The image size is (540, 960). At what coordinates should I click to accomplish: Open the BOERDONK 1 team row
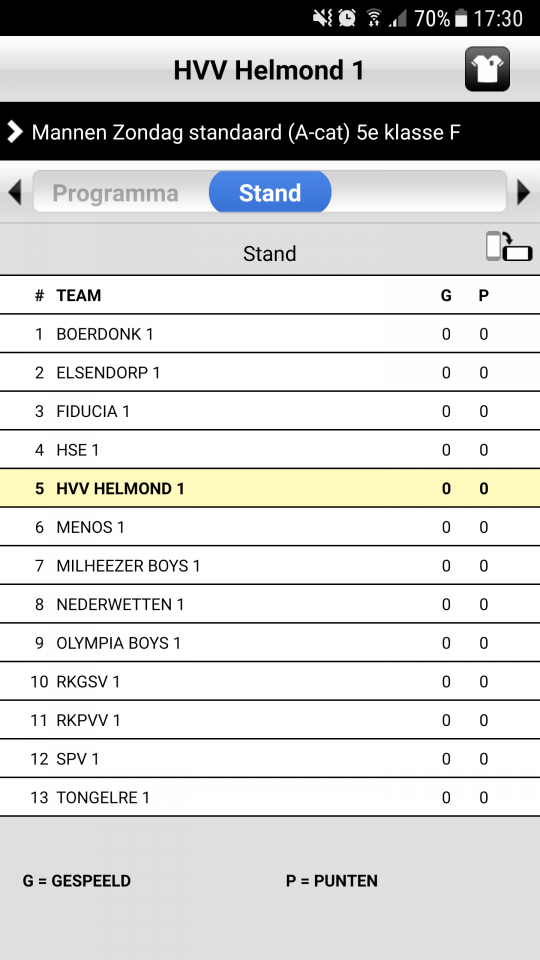pyautogui.click(x=270, y=334)
